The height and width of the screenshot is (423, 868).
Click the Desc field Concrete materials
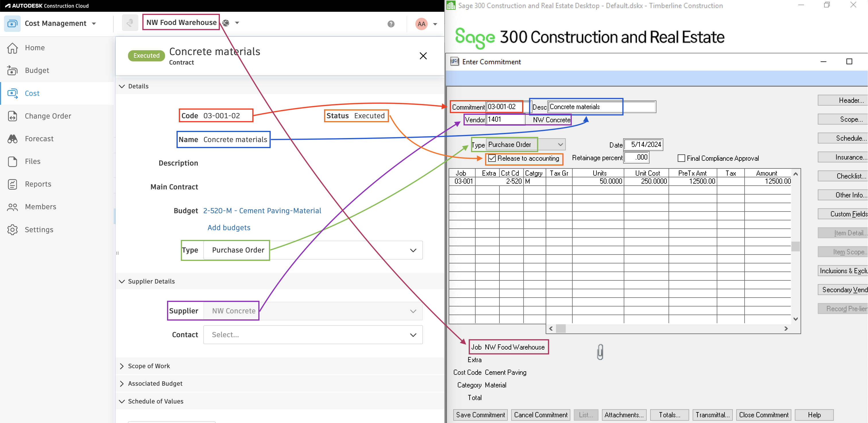tap(602, 107)
